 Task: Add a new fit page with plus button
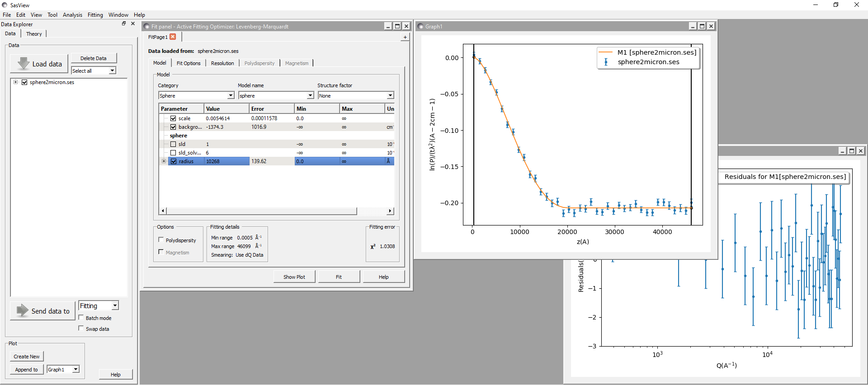tap(405, 37)
